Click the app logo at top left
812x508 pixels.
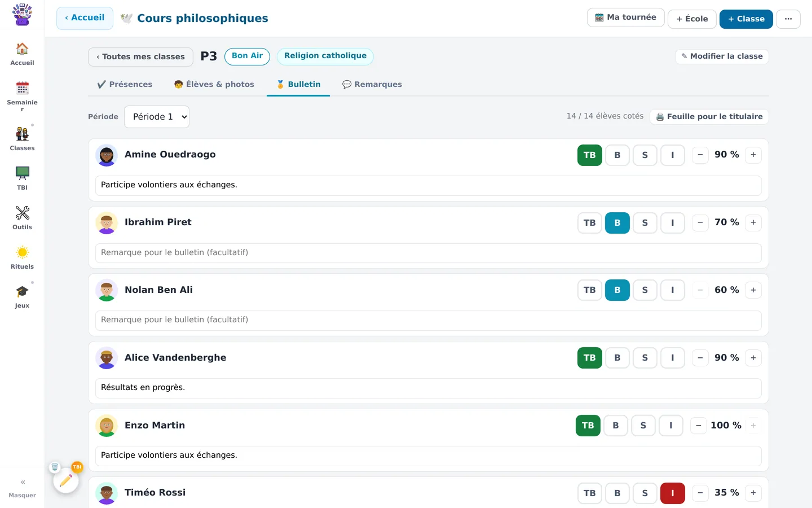click(x=22, y=15)
